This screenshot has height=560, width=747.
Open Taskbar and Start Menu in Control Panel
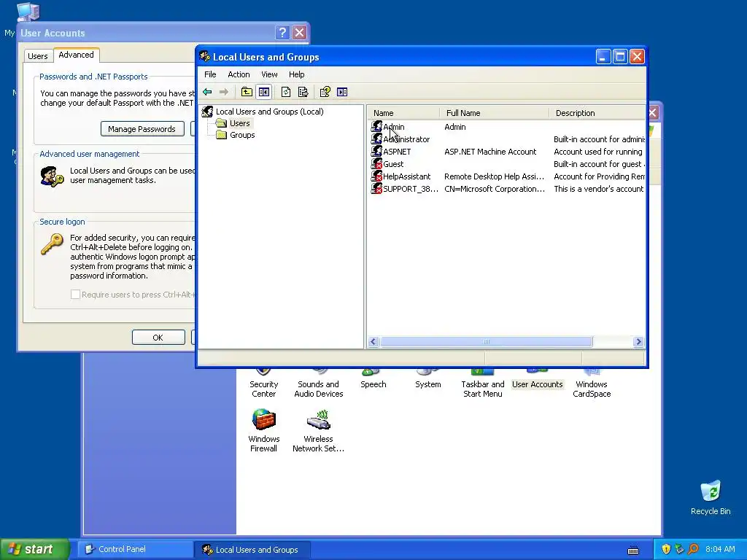tap(483, 384)
